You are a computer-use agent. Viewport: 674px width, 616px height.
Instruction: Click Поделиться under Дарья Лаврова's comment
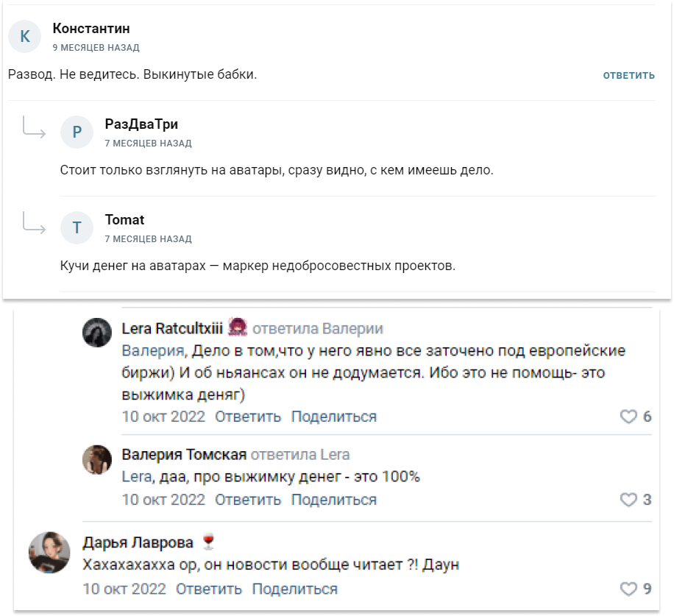pyautogui.click(x=295, y=589)
